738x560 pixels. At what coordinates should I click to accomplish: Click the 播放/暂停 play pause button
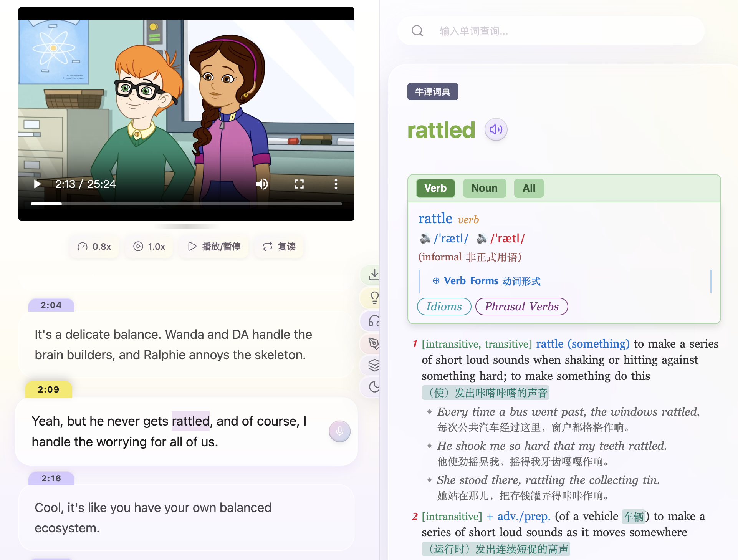[x=214, y=246]
